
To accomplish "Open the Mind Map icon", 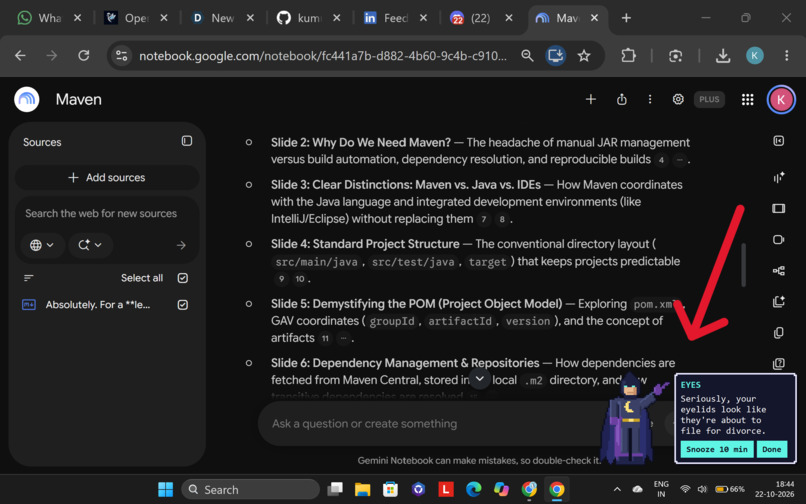I will click(x=778, y=271).
